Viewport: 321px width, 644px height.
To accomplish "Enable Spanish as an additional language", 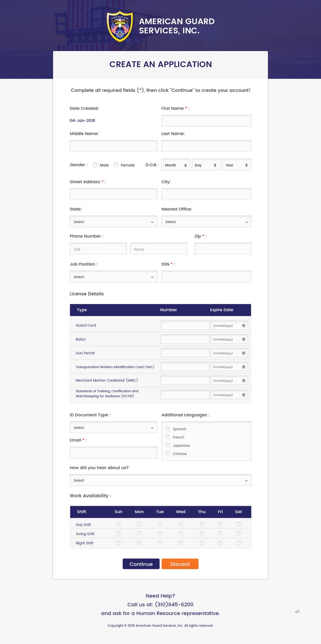I will pyautogui.click(x=168, y=428).
